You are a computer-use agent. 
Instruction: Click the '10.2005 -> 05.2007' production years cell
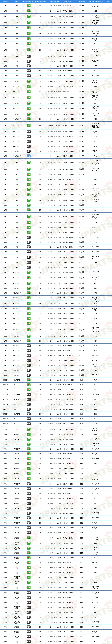pyautogui.click(x=54, y=404)
